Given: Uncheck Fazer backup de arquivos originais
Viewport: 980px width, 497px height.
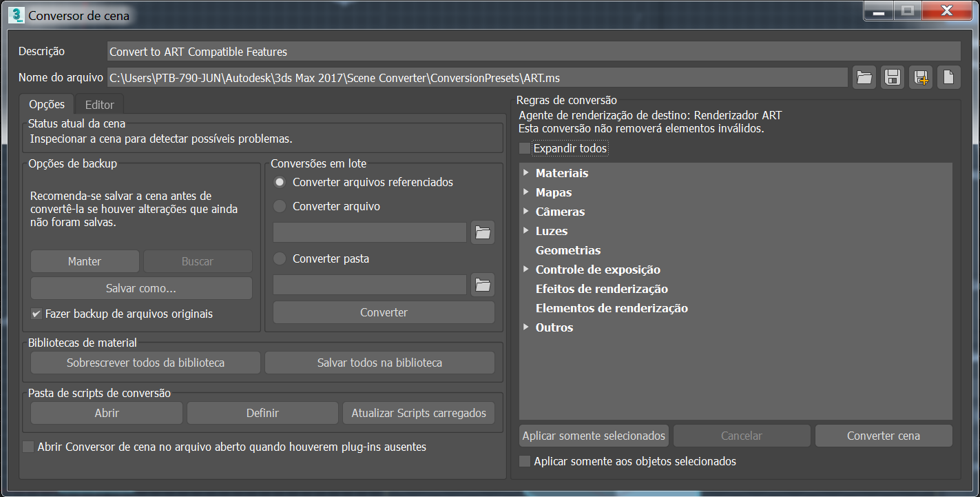Looking at the screenshot, I should point(36,314).
